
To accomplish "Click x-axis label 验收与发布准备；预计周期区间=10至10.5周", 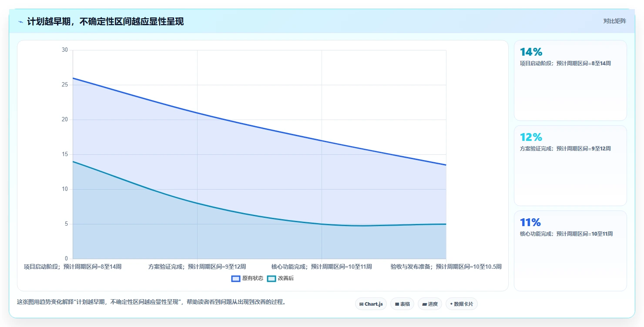I will [x=446, y=267].
